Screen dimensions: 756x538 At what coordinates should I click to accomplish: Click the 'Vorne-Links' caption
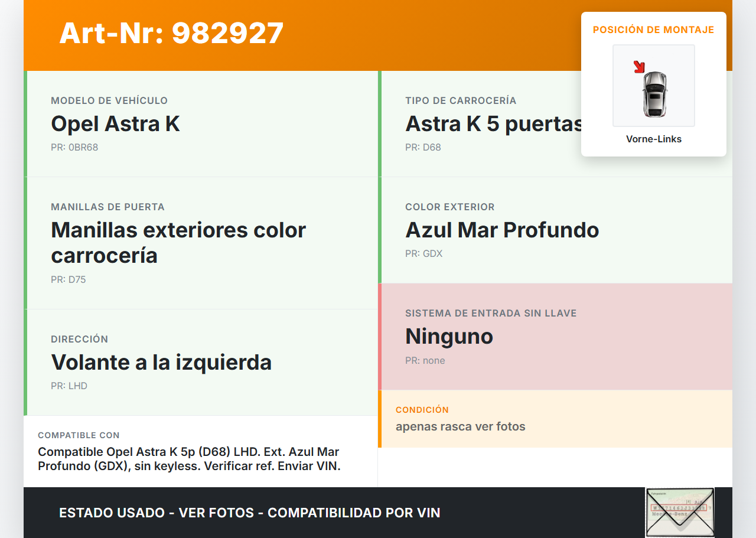point(654,139)
